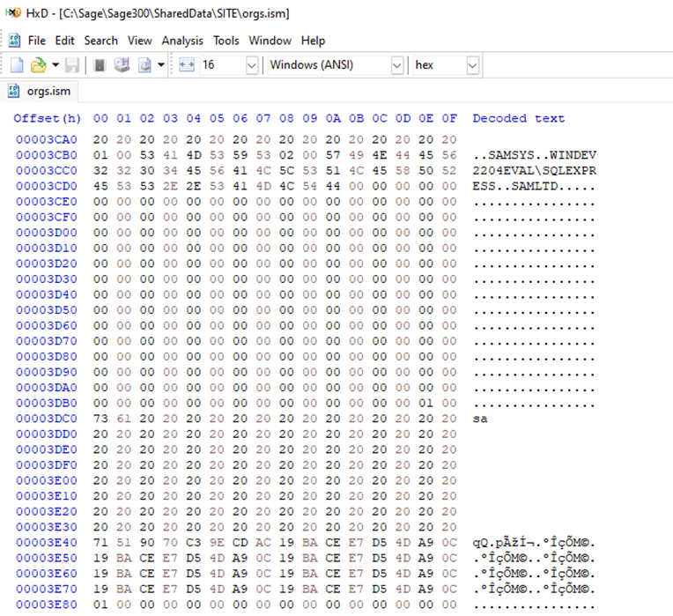Click decoded text 'ESS..SAMLTD.....' row
The width and height of the screenshot is (673, 616).
point(534,186)
